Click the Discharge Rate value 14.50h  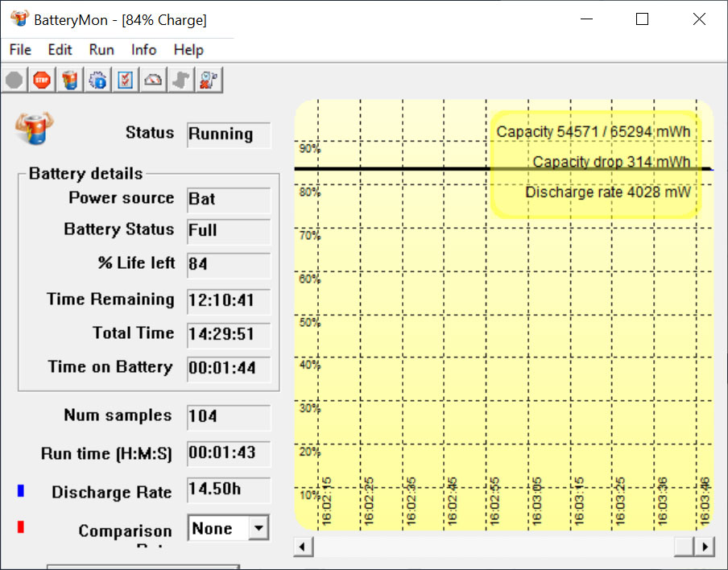229,489
